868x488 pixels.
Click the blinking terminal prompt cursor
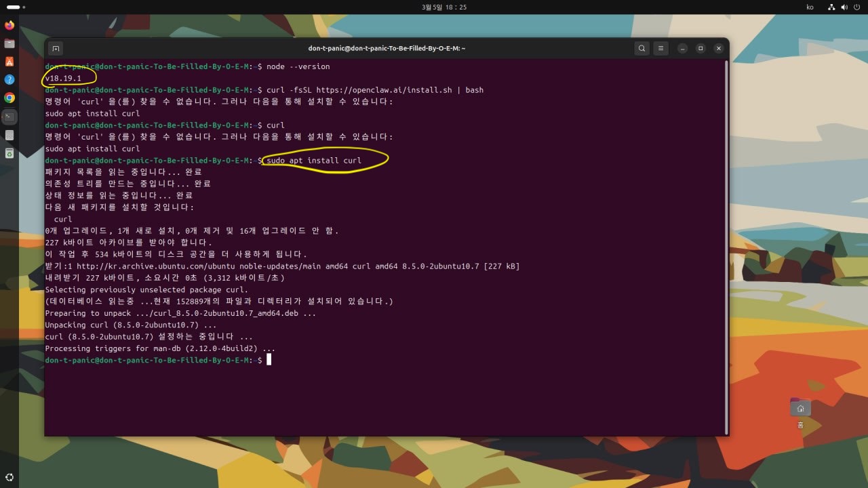269,360
